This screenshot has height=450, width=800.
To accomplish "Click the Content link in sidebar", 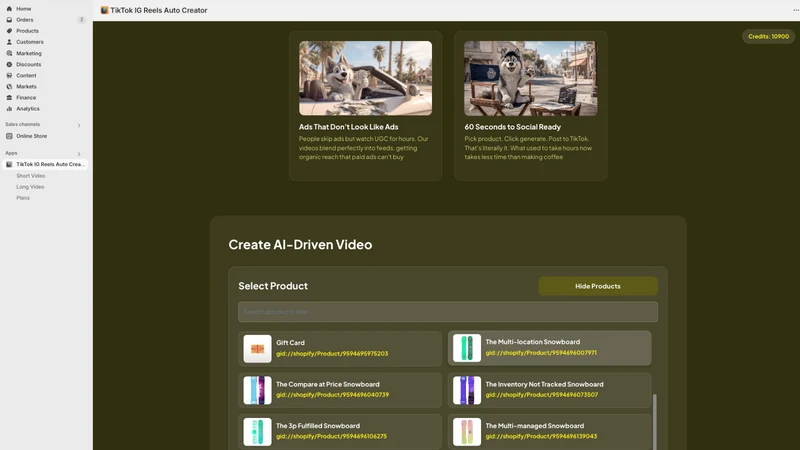I will coord(26,76).
